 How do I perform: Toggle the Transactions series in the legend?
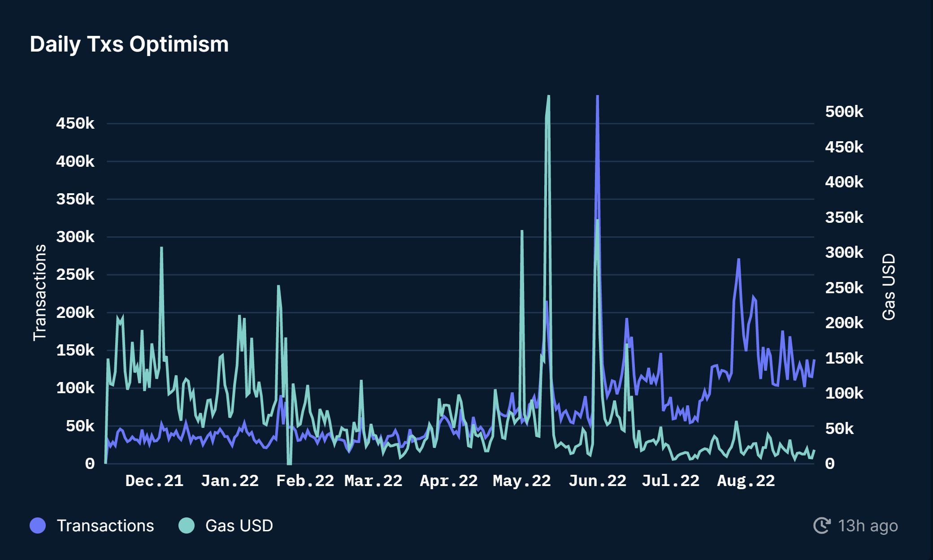pyautogui.click(x=91, y=525)
